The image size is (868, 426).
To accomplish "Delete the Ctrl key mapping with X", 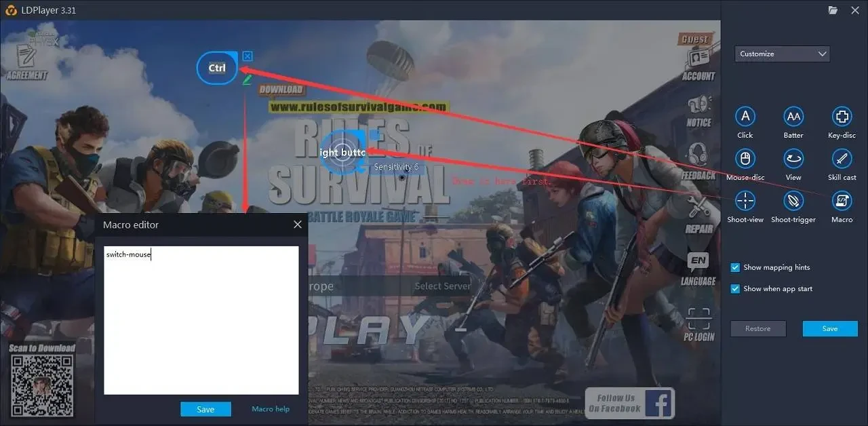I will coord(248,56).
